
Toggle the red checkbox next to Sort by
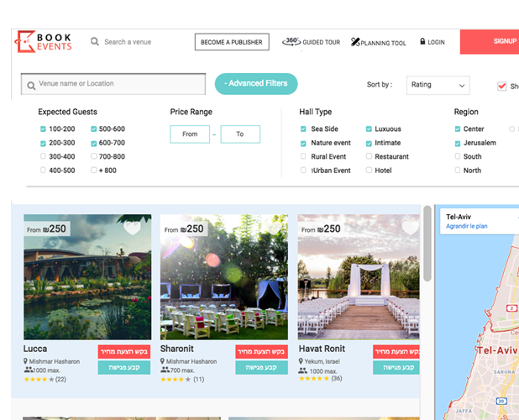coord(502,86)
